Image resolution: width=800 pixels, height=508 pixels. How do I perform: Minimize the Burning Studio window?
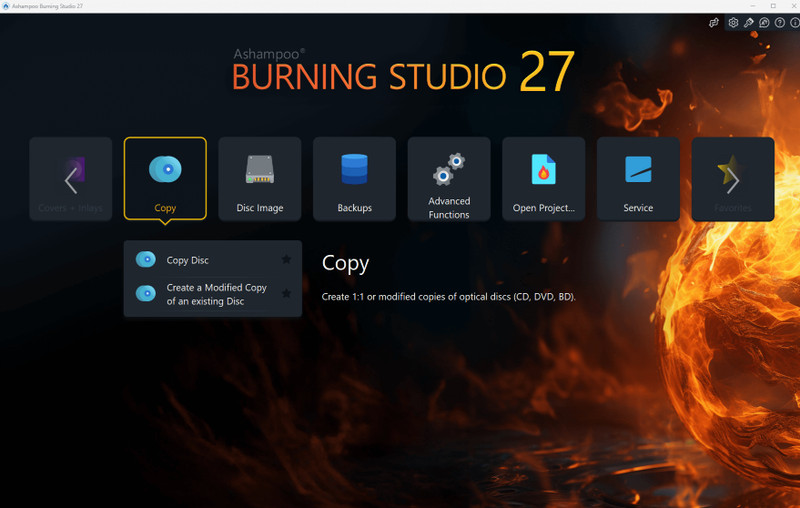pos(753,6)
